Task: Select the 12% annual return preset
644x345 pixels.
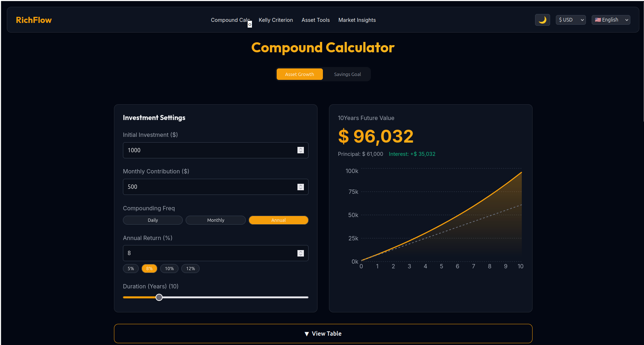Action: pyautogui.click(x=190, y=268)
